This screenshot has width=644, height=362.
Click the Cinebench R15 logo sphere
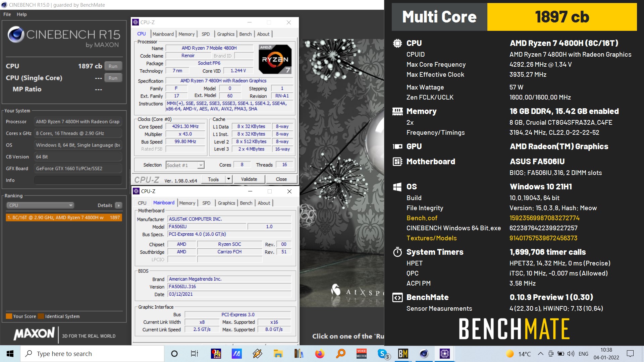pyautogui.click(x=16, y=34)
